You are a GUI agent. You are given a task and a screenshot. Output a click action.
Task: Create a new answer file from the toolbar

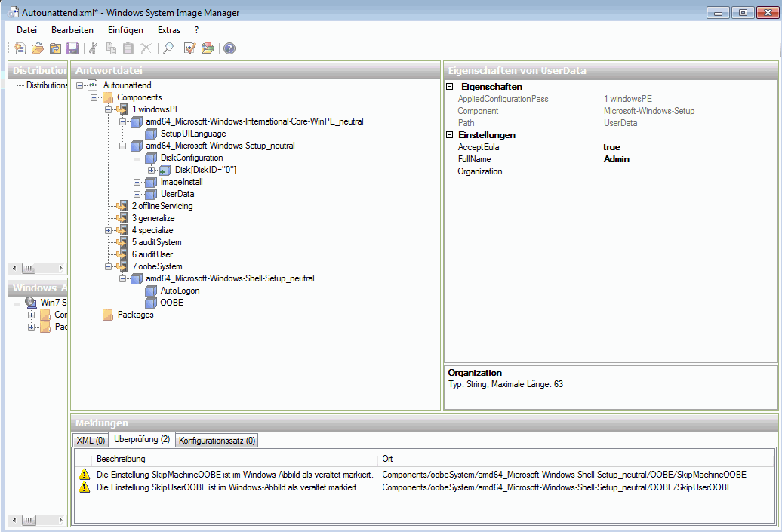[20, 48]
